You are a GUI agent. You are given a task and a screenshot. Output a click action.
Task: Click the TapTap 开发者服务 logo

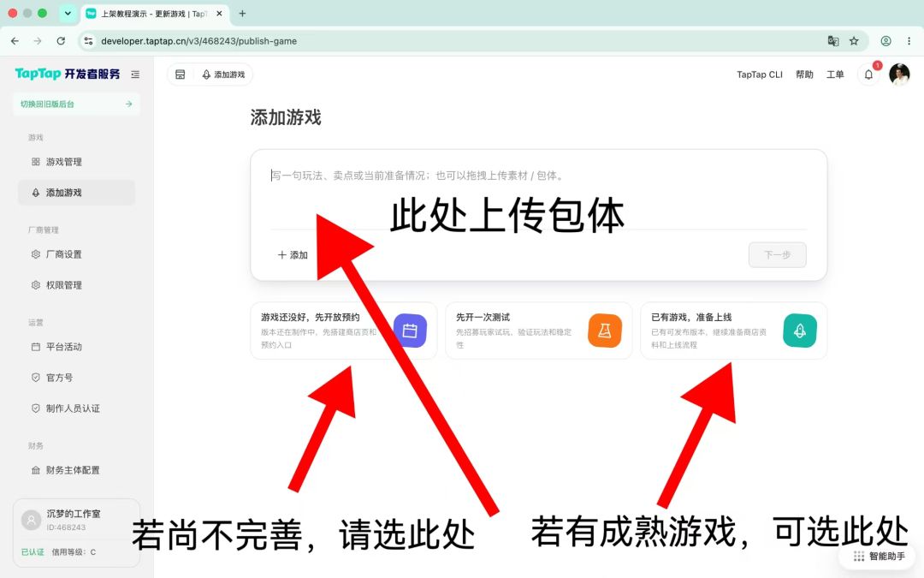tap(68, 74)
